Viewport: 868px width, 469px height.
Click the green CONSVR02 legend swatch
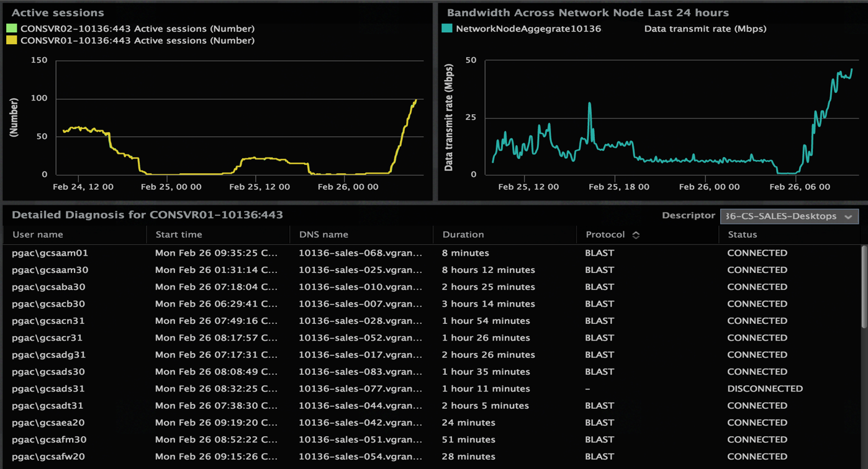coord(12,29)
